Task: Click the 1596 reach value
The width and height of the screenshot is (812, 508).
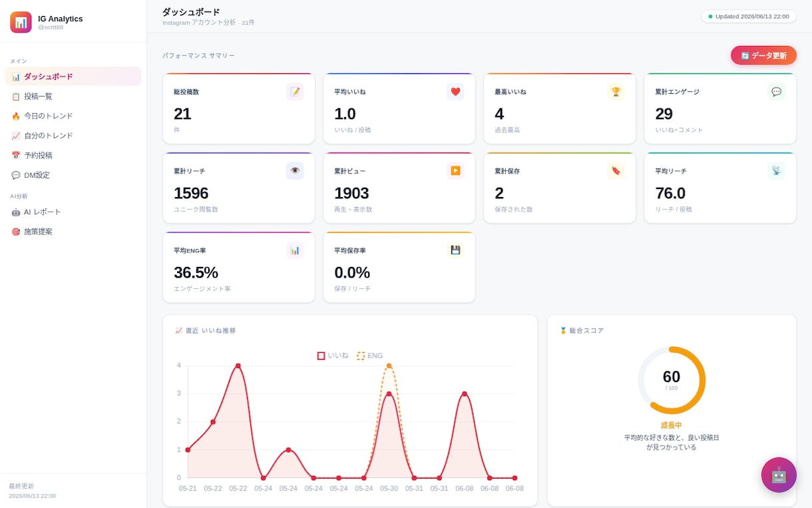Action: pyautogui.click(x=191, y=193)
